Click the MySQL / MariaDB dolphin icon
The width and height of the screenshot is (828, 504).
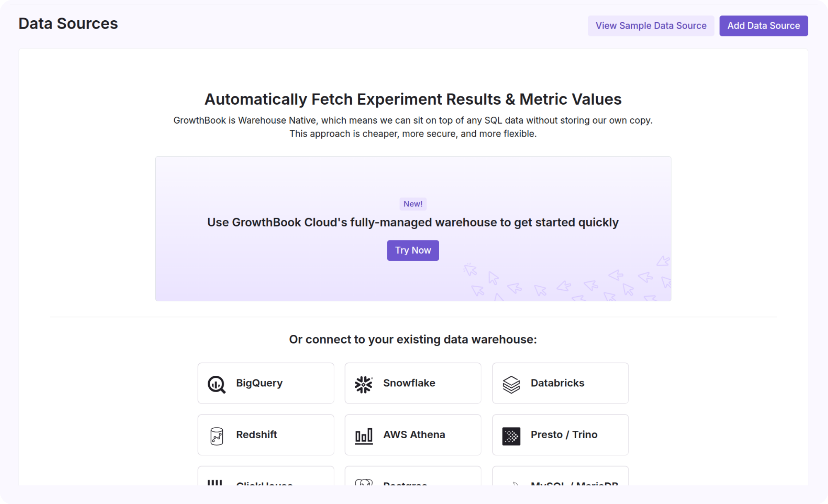[515, 483]
